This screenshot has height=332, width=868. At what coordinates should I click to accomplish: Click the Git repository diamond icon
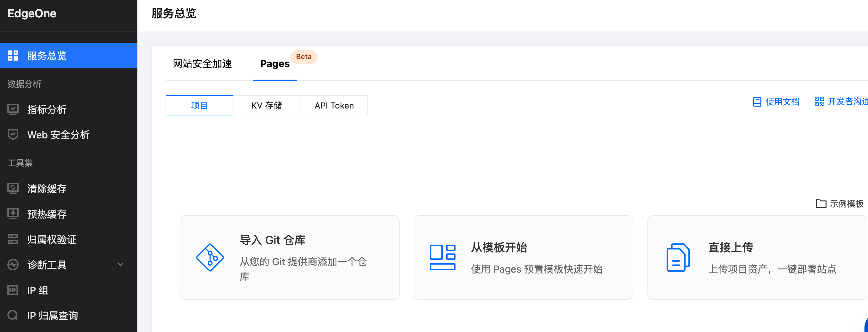(x=210, y=258)
